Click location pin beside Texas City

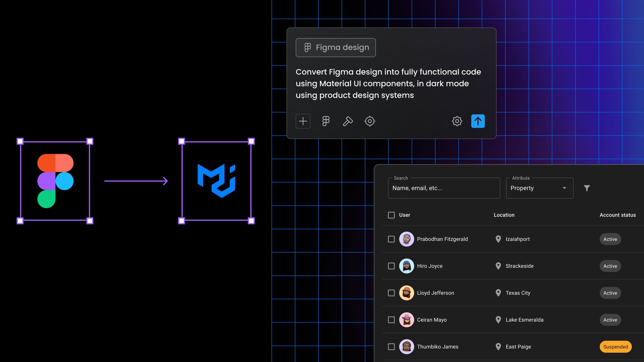click(498, 293)
